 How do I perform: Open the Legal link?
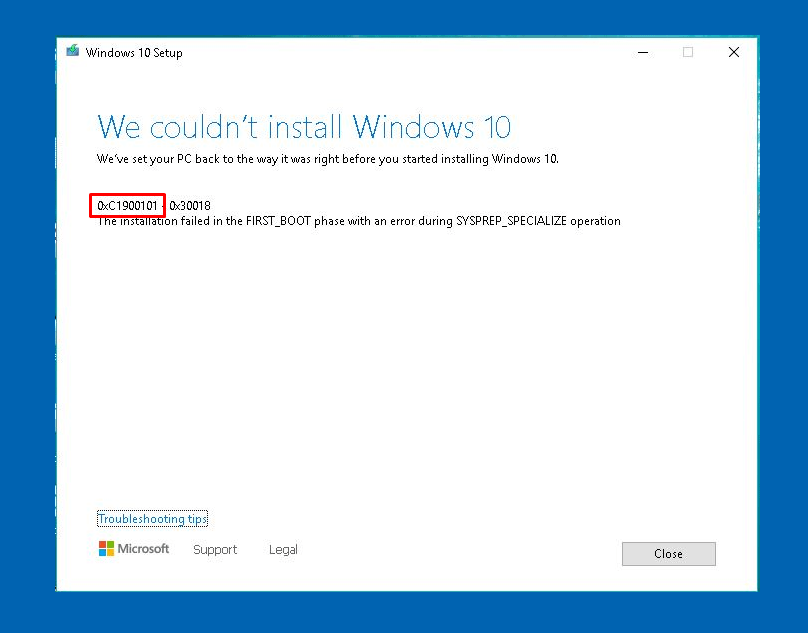tap(283, 550)
